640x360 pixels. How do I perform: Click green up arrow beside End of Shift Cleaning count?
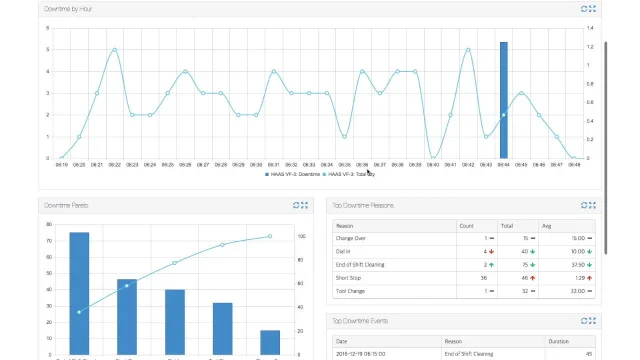click(491, 265)
